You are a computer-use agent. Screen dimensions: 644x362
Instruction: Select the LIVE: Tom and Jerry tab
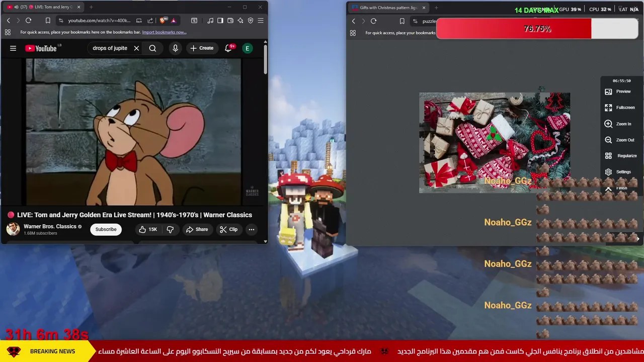44,7
